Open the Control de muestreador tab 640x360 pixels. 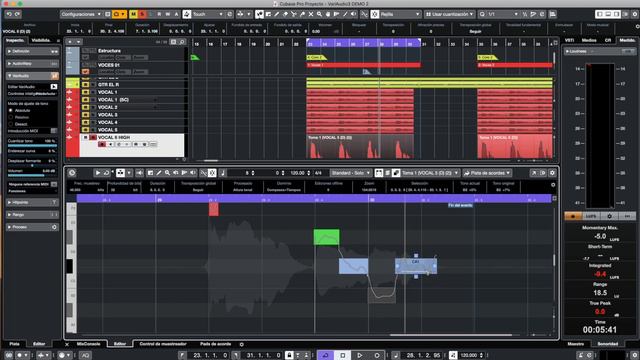(163, 344)
